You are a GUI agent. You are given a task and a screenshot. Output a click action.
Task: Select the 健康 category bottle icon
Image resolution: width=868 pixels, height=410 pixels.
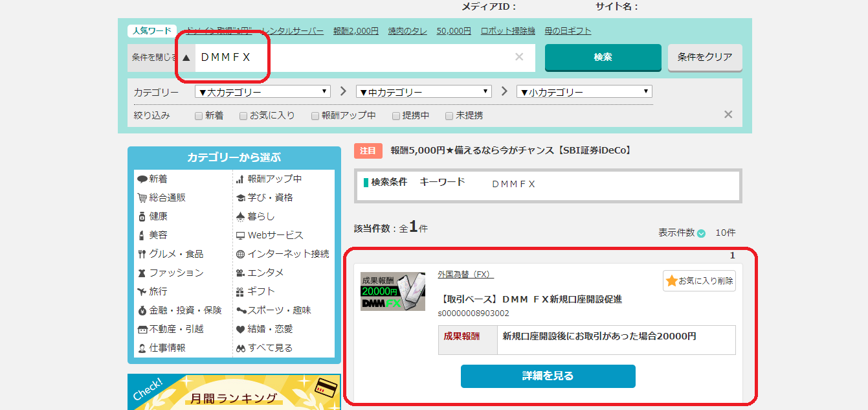point(142,217)
